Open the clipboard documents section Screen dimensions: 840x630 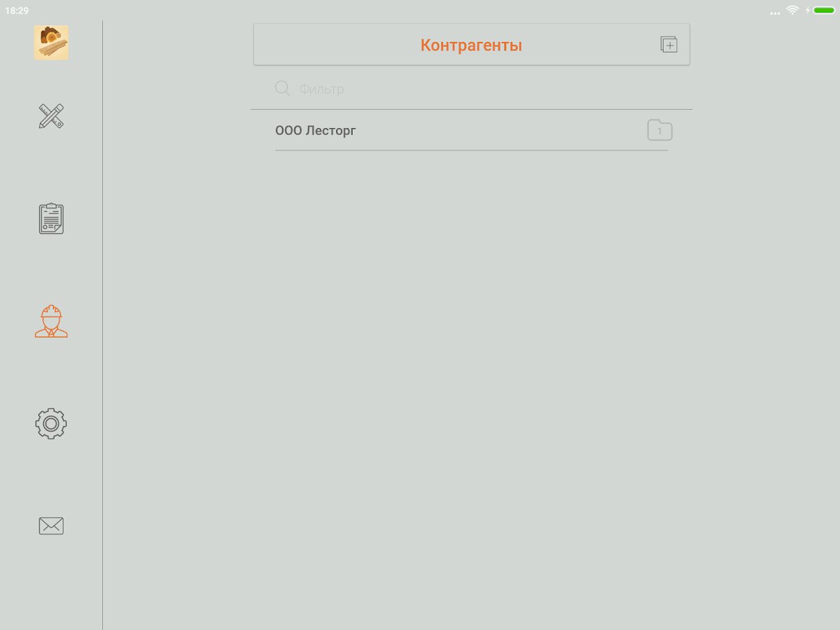51,218
